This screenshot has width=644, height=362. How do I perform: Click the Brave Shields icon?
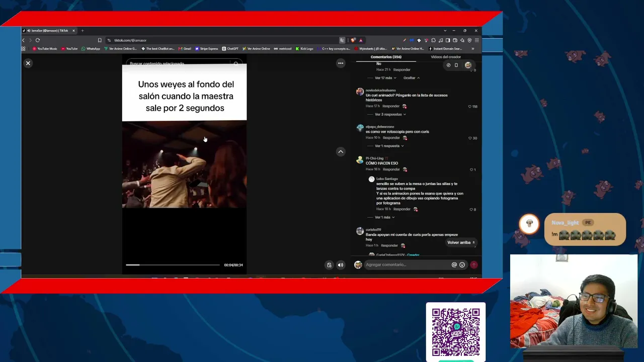point(353,40)
